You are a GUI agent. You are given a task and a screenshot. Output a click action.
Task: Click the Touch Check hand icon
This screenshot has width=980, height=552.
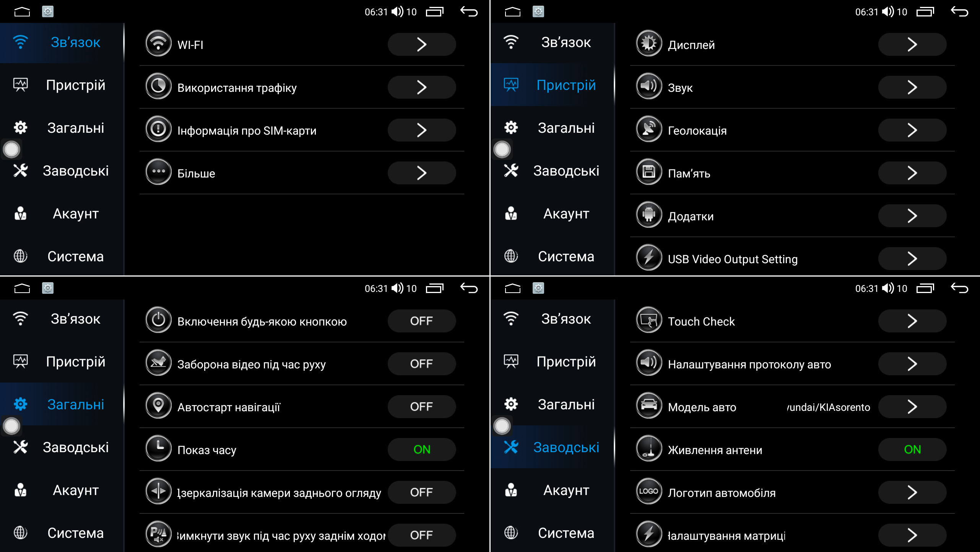649,321
